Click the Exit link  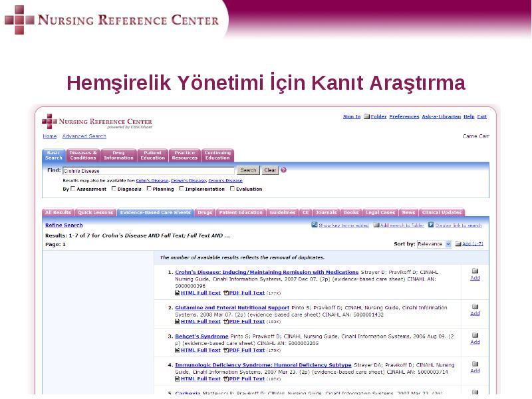481,117
